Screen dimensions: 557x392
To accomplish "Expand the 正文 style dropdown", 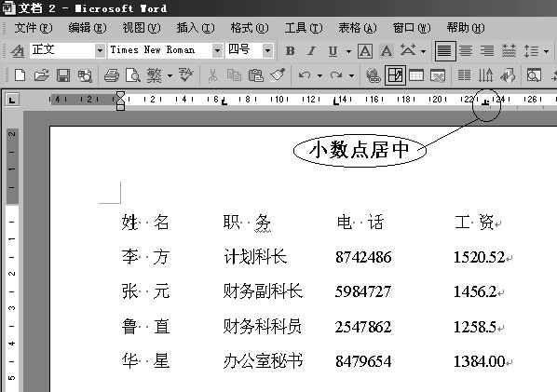I will point(101,51).
